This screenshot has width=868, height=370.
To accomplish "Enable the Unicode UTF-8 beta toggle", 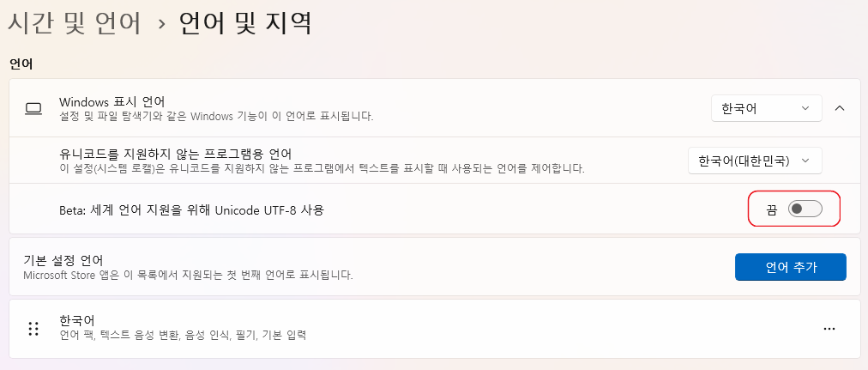I will point(805,209).
